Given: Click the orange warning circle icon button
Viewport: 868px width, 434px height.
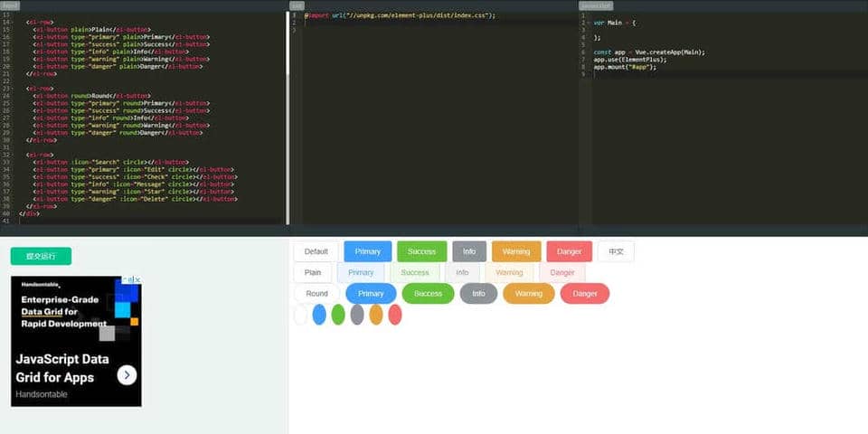Looking at the screenshot, I should coord(376,315).
